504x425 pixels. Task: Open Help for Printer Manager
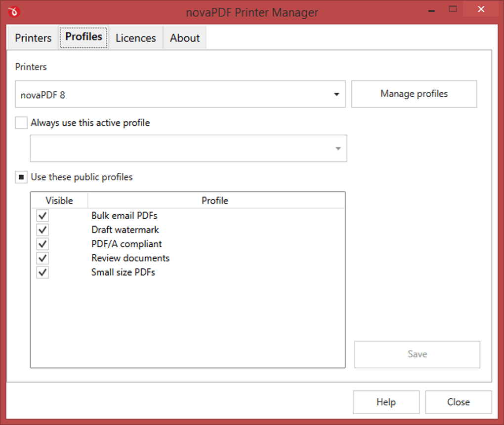[386, 402]
